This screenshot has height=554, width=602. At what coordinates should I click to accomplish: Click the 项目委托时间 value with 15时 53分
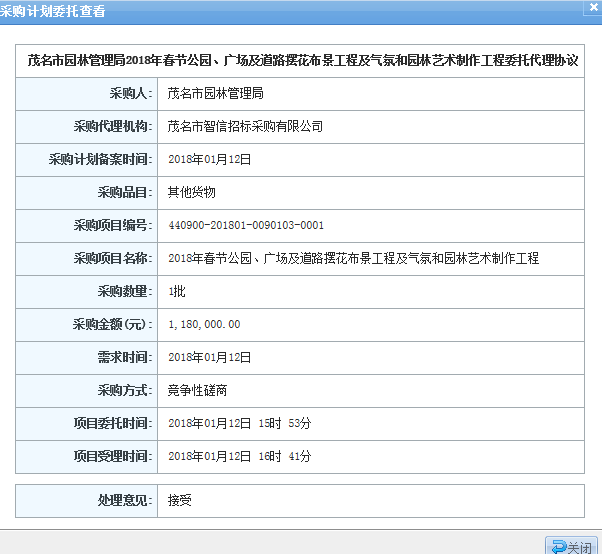(239, 423)
